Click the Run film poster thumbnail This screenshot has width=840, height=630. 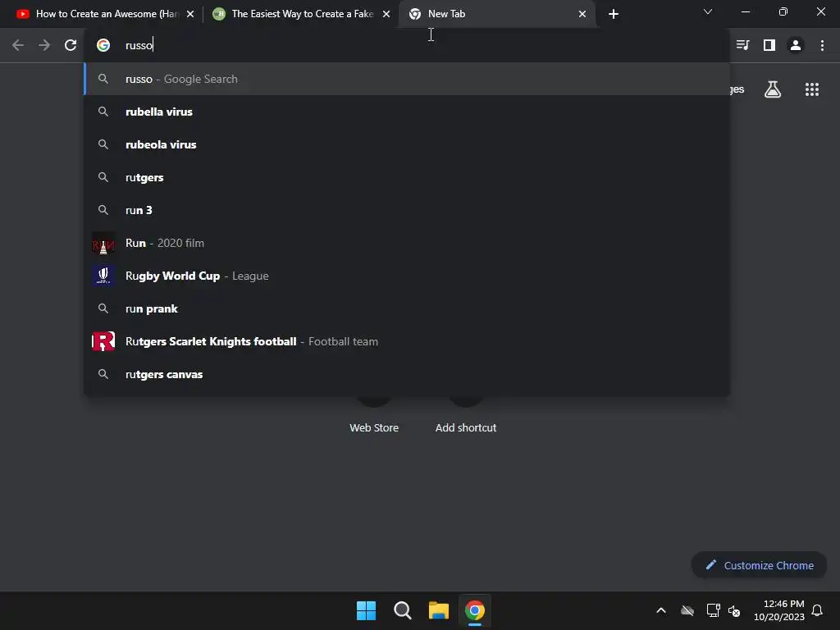tap(103, 243)
